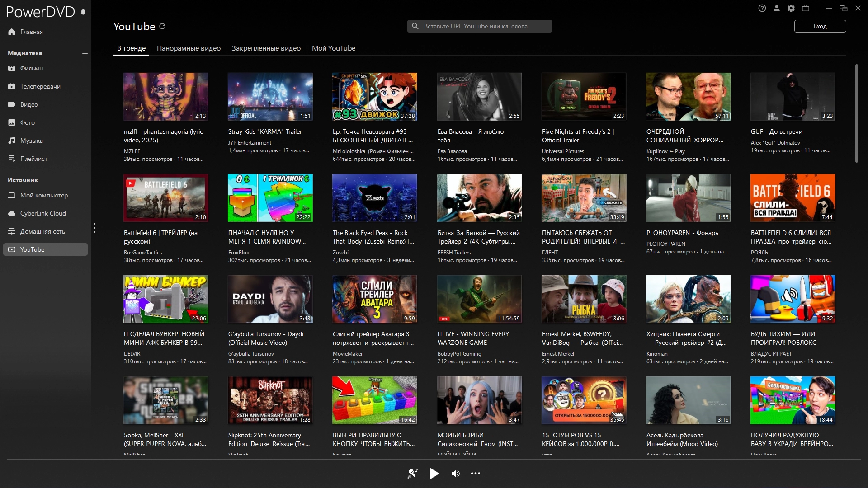Open the Мой YouTube tab
The image size is (868, 488).
334,48
